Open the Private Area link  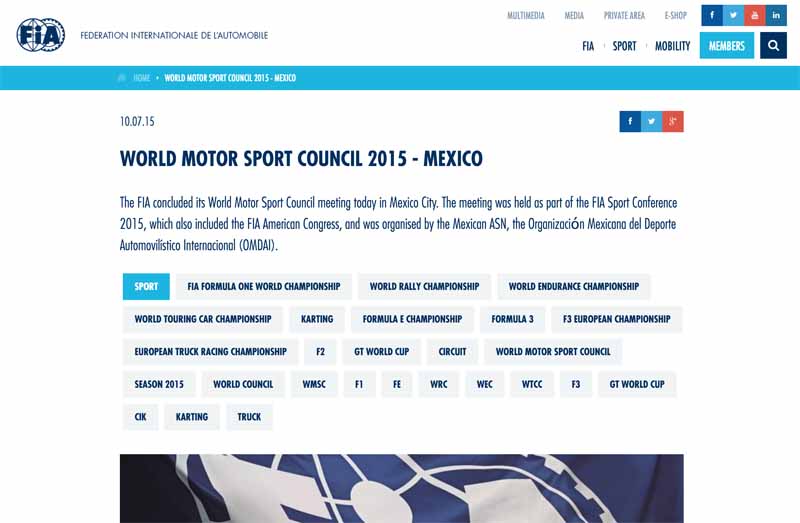tap(624, 15)
